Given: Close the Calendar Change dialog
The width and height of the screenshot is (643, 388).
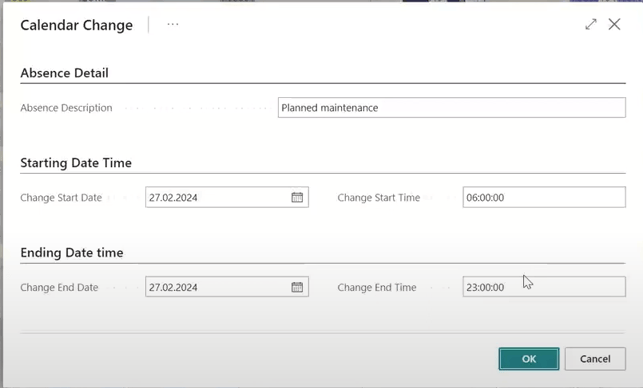Looking at the screenshot, I should (x=614, y=24).
